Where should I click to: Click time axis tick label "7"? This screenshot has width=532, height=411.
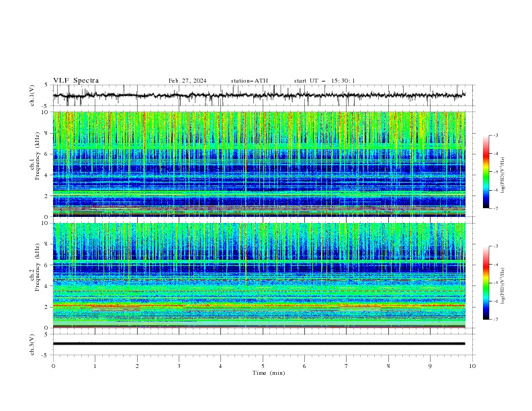[347, 366]
